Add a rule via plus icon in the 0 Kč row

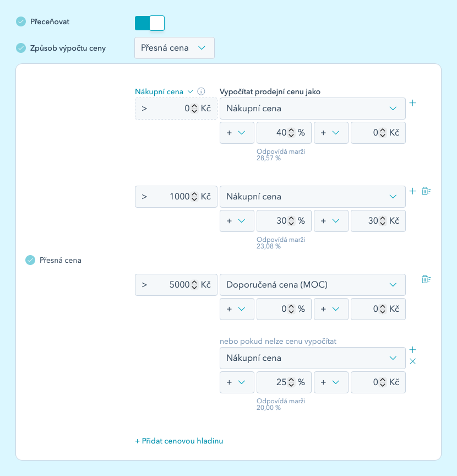pyautogui.click(x=413, y=103)
